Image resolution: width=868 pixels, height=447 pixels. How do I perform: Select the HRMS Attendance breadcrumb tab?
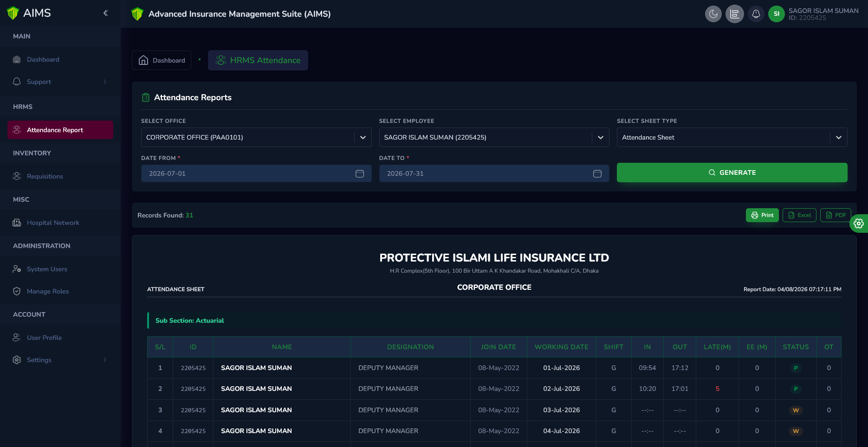click(x=258, y=60)
